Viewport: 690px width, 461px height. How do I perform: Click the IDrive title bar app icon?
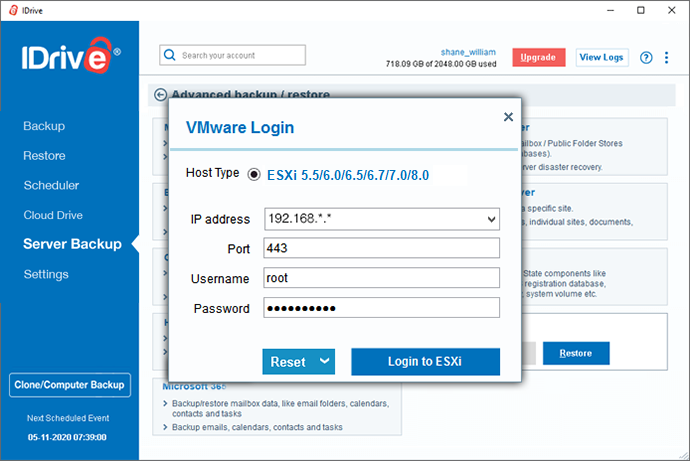14,10
